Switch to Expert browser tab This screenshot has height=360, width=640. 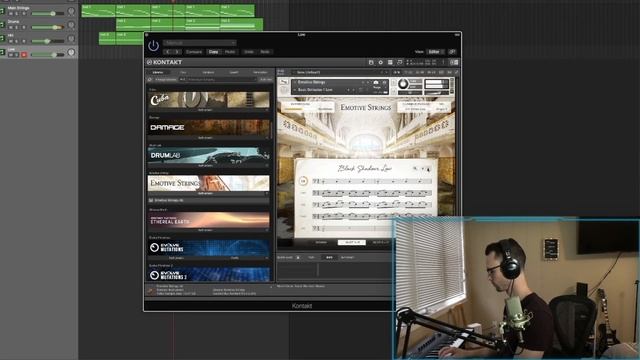click(233, 72)
